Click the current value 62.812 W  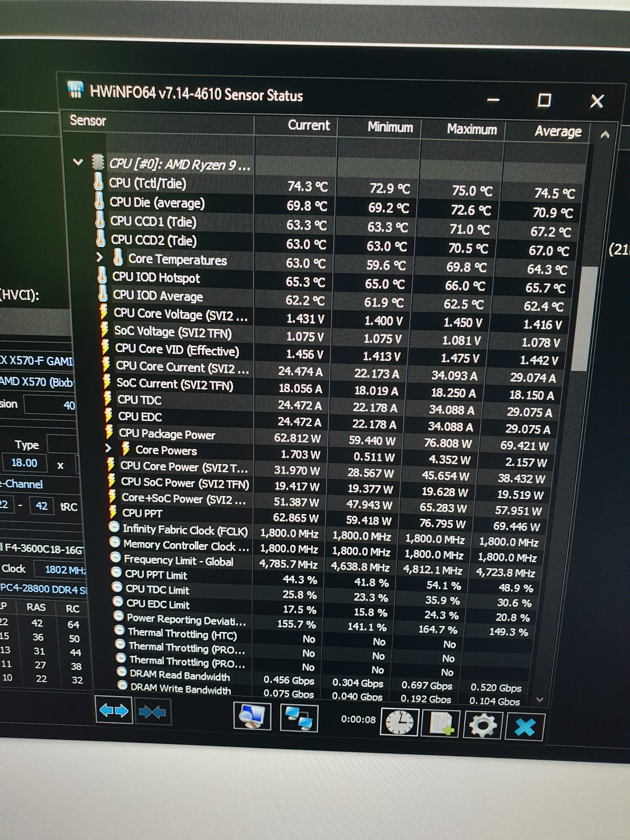[x=297, y=438]
